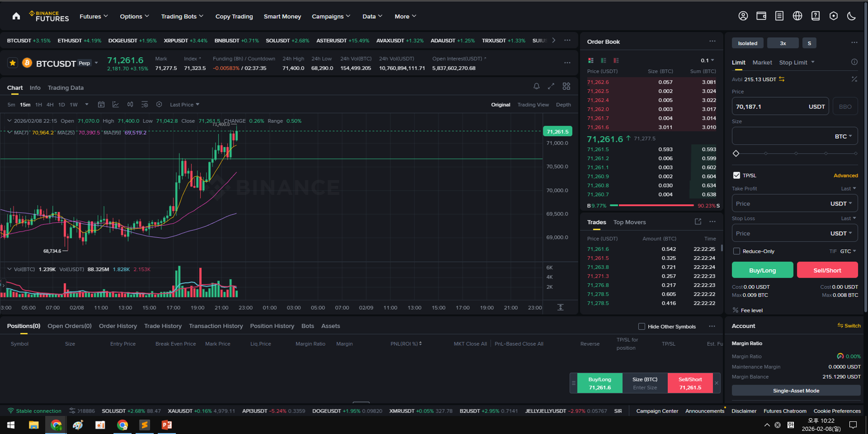
Task: Click the order Price input field
Action: (x=780, y=107)
